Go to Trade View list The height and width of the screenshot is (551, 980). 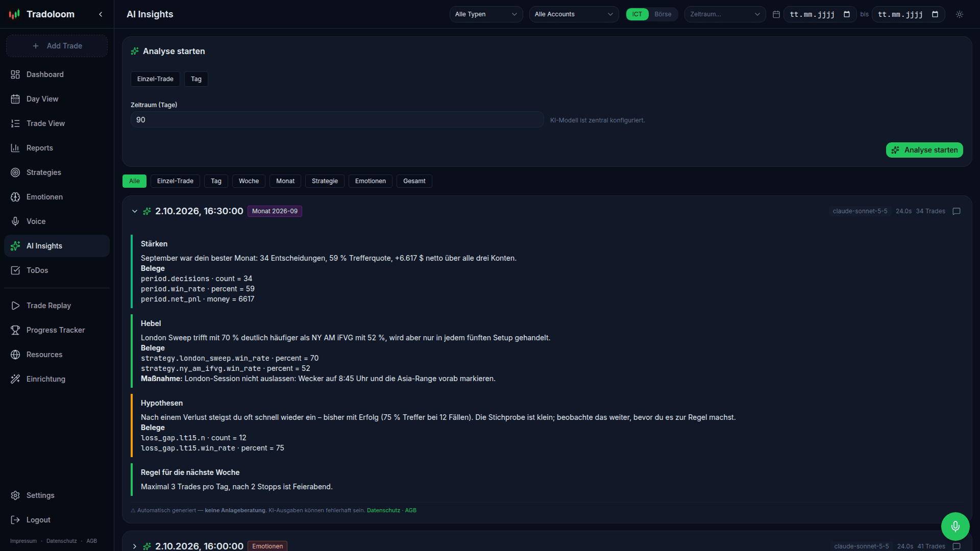coord(57,123)
